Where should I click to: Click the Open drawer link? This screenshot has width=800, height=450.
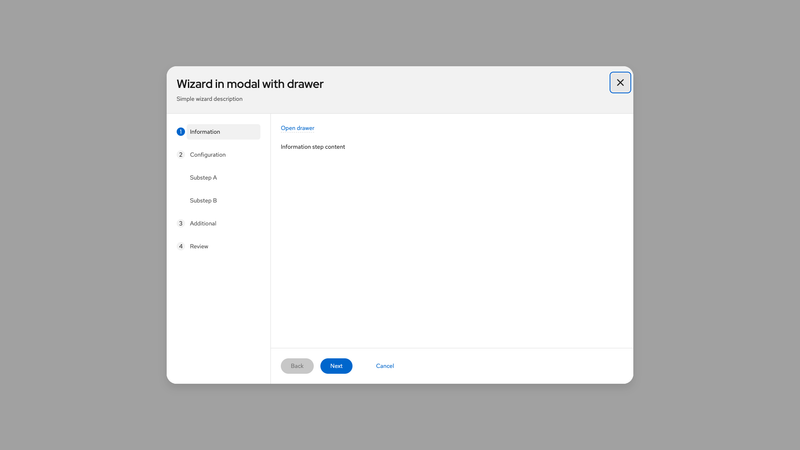point(297,128)
